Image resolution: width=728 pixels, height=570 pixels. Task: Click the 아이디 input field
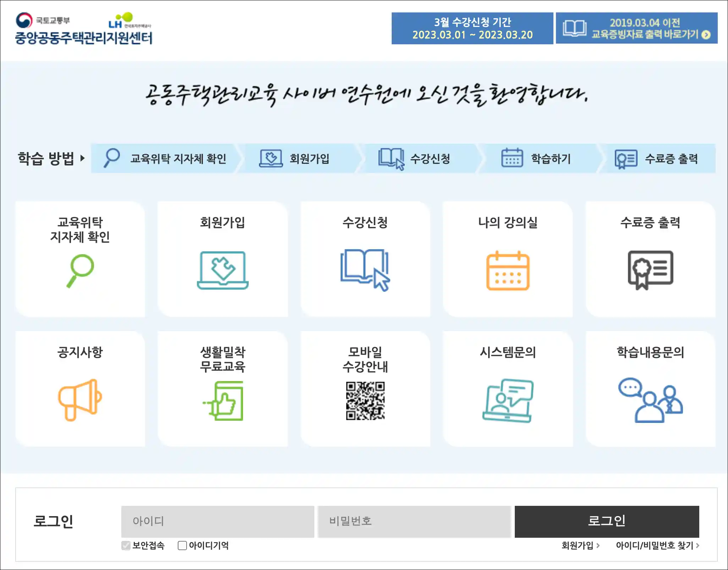click(217, 521)
